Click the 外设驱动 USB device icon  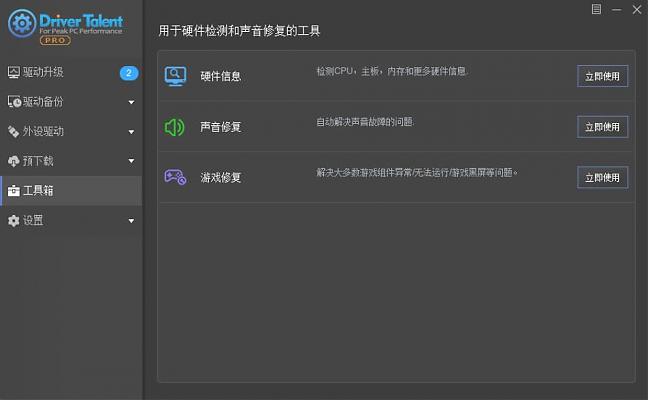tap(13, 131)
